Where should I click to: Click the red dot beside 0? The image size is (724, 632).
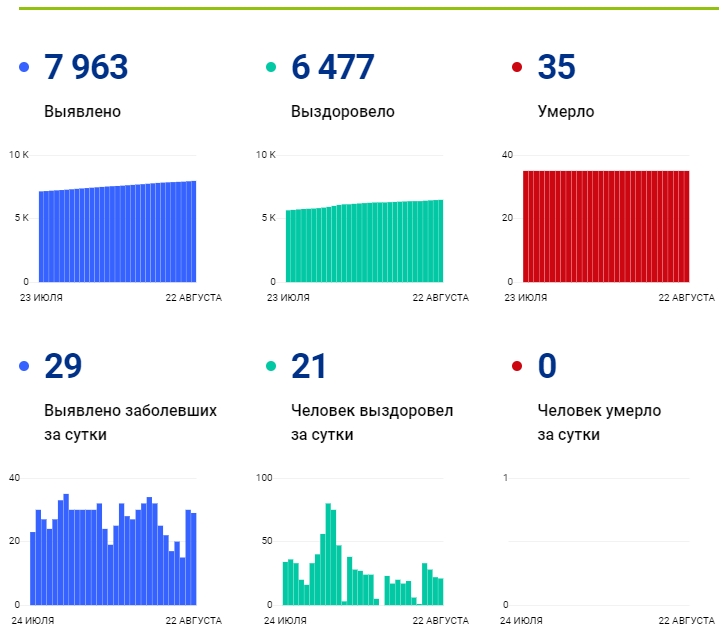[517, 366]
